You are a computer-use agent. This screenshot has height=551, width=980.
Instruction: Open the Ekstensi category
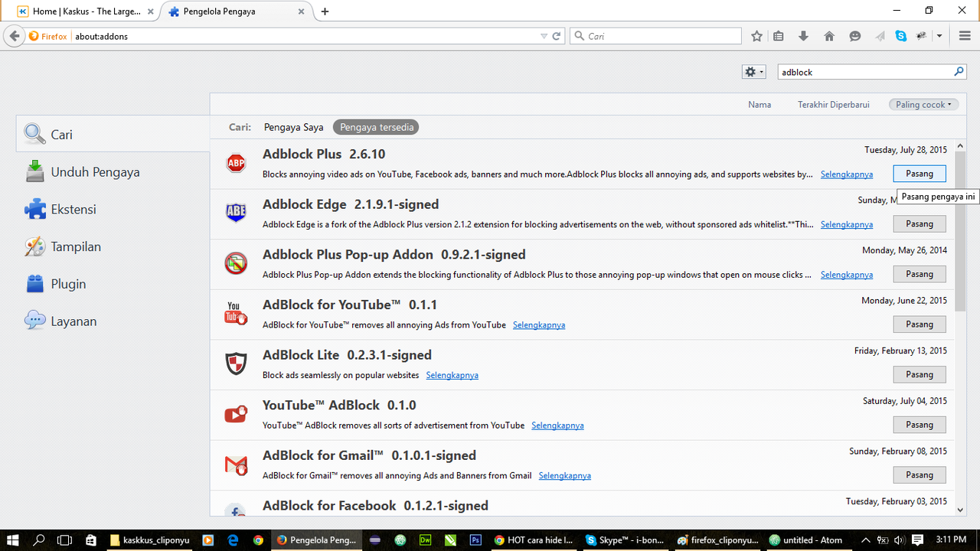(113, 209)
